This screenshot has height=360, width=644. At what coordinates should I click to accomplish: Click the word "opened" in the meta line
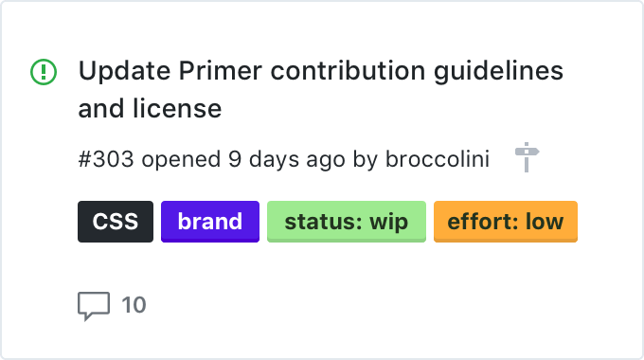click(x=181, y=161)
